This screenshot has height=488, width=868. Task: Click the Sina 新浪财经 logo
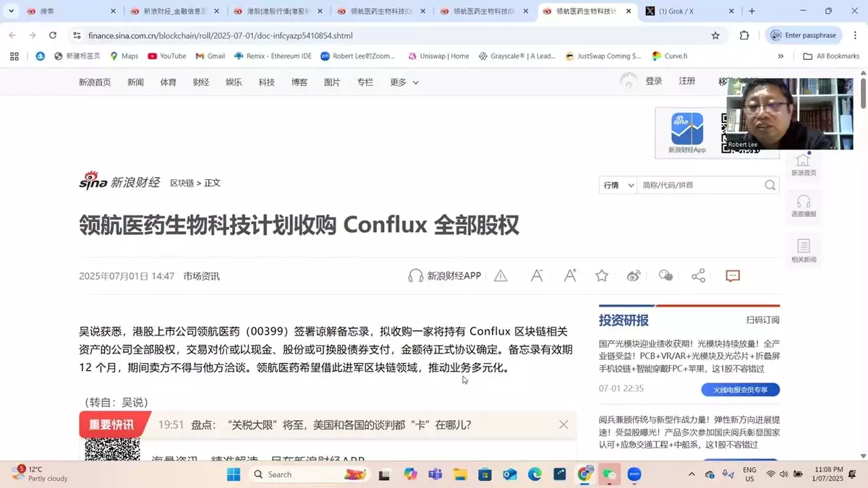click(119, 181)
